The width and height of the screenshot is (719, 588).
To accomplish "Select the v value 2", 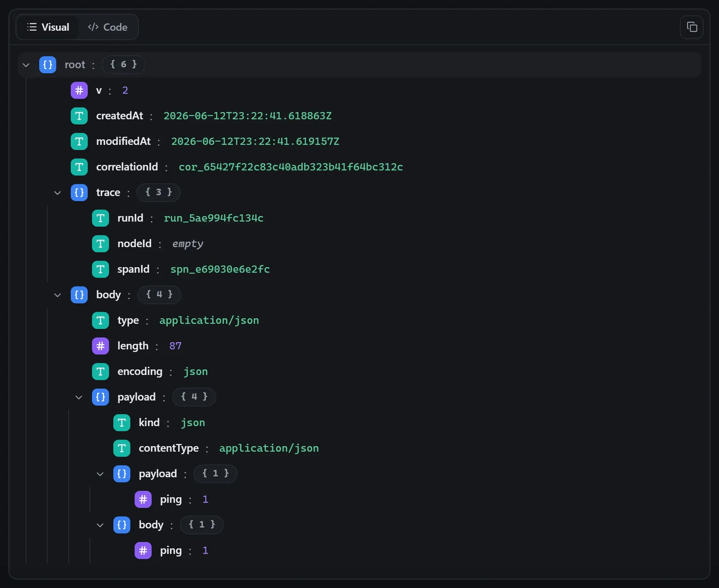I will (x=125, y=90).
